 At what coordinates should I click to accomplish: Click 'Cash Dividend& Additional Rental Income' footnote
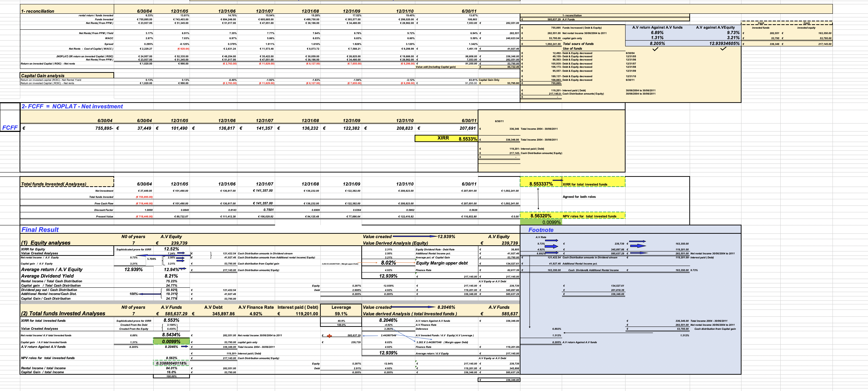(593, 270)
